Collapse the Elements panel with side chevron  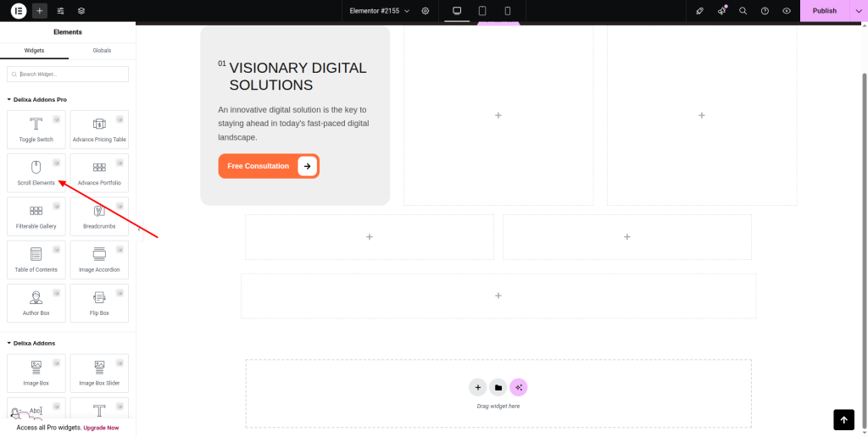tap(138, 230)
